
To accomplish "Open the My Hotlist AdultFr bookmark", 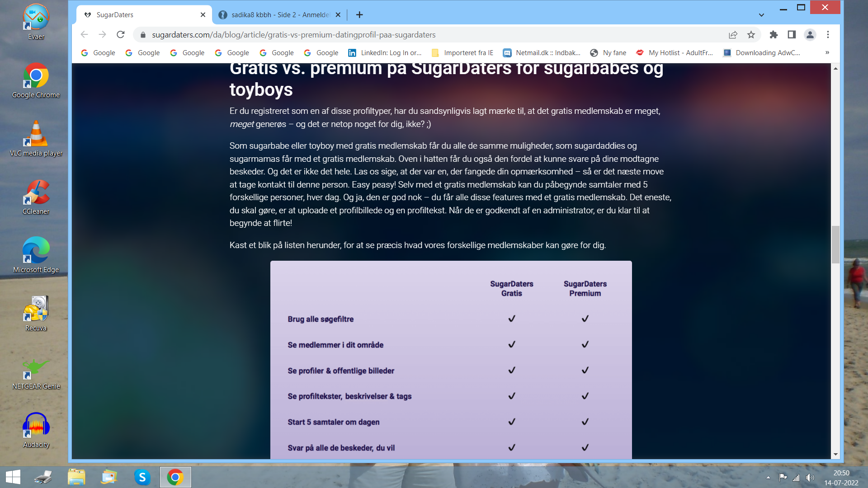I will [675, 53].
